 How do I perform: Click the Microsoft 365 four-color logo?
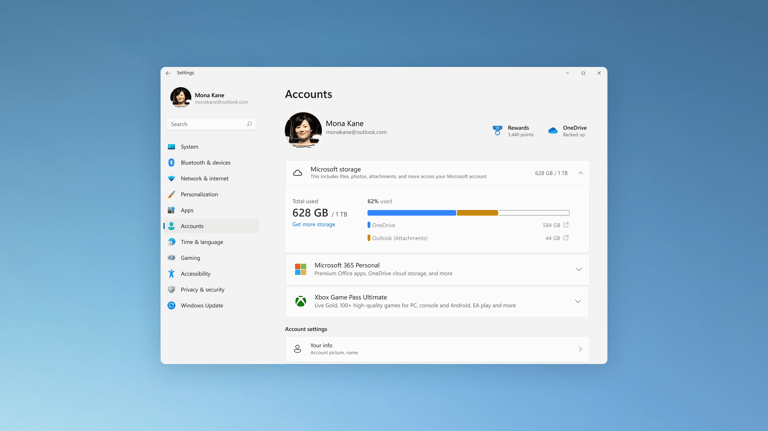tap(301, 269)
